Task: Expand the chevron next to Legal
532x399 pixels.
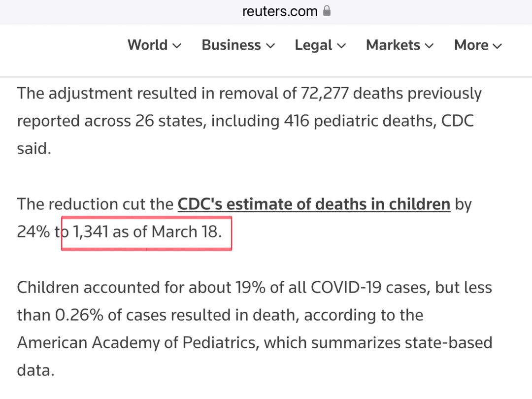Action: [341, 46]
